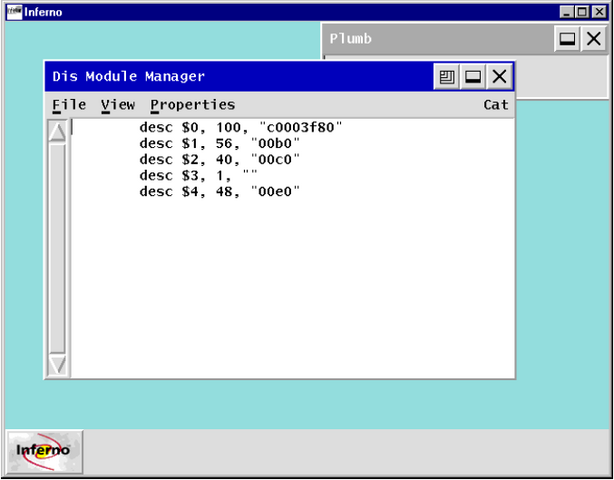Click the resize icon of Dis Module Manager
Viewport: 614px width, 480px height.
click(x=447, y=77)
